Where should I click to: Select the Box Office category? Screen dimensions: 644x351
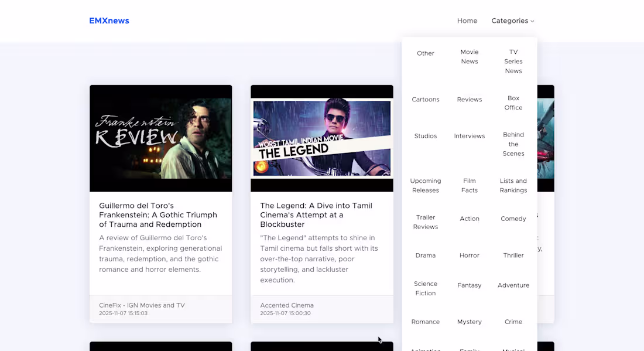pos(513,103)
